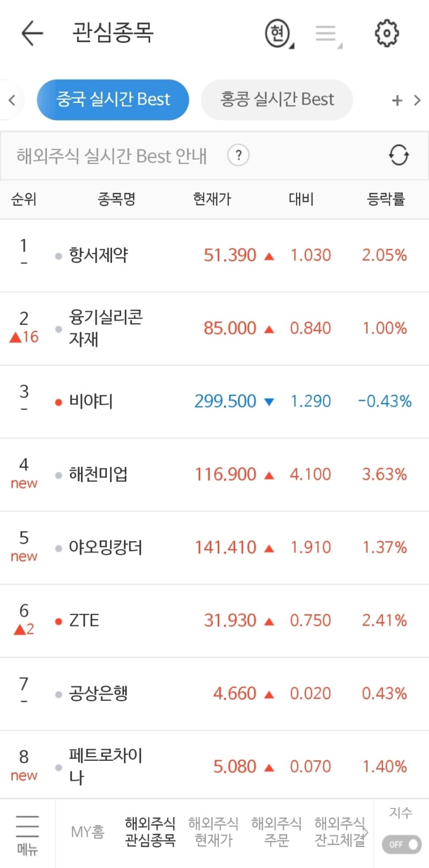Image resolution: width=429 pixels, height=868 pixels.
Task: Open the help via question mark icon
Action: pyautogui.click(x=238, y=155)
